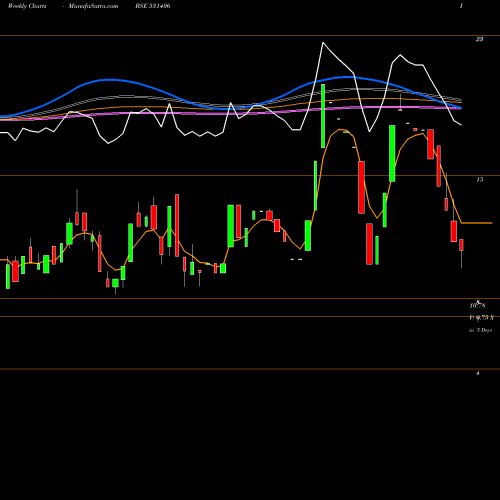500x500 pixels.
Task: Click the "Weekly Charts" title text
Action: coord(27,6)
